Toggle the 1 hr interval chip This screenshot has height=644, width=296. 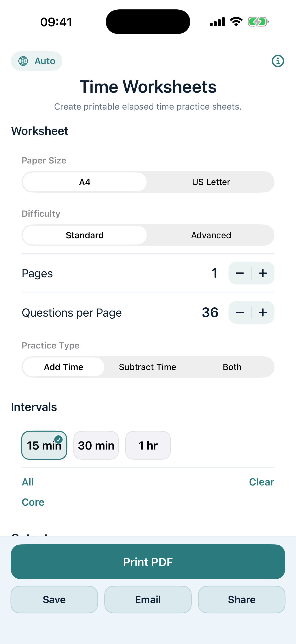(x=148, y=445)
